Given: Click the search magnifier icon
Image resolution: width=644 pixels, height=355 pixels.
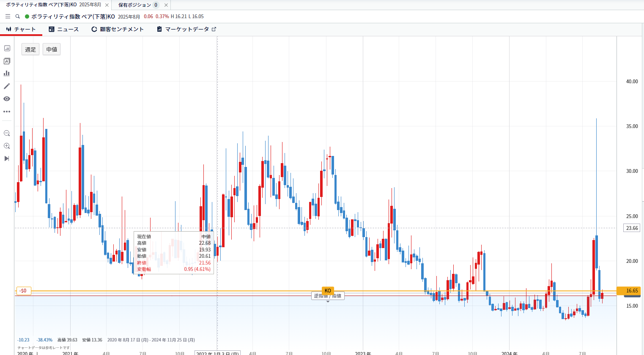Looking at the screenshot, I should (17, 16).
